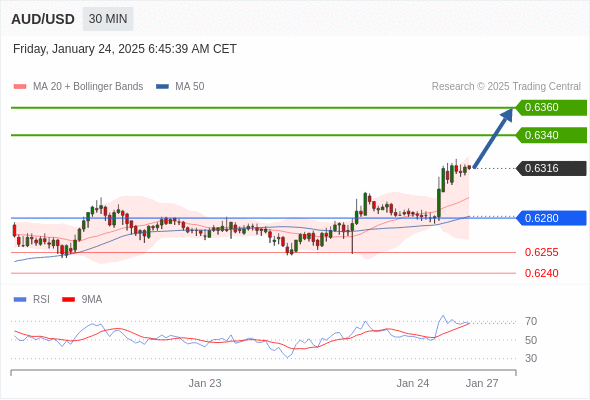Click the Jan 23 date axis label
This screenshot has width=590, height=400.
(205, 383)
